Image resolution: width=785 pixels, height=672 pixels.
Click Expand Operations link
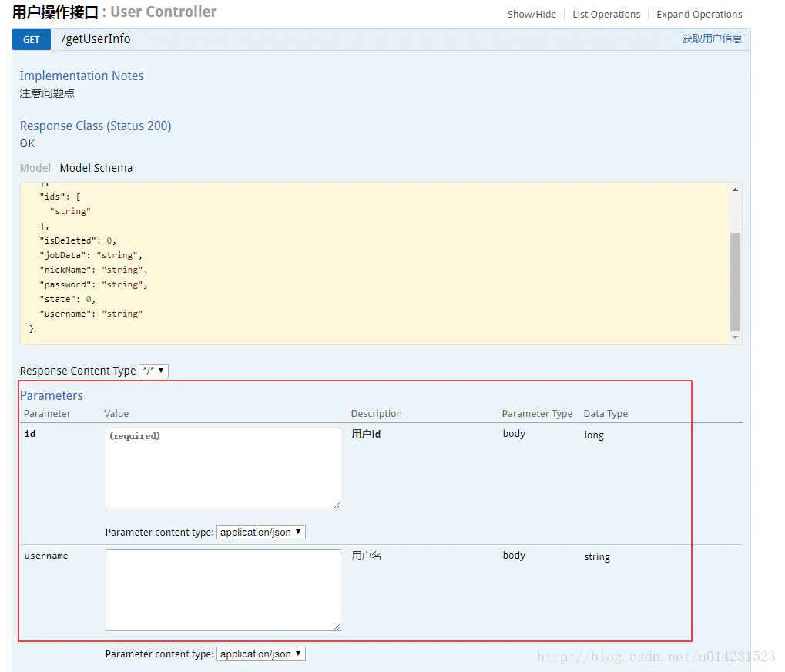[x=699, y=15]
